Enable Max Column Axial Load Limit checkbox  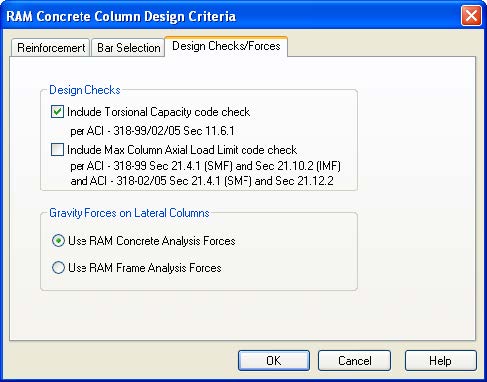tap(57, 149)
